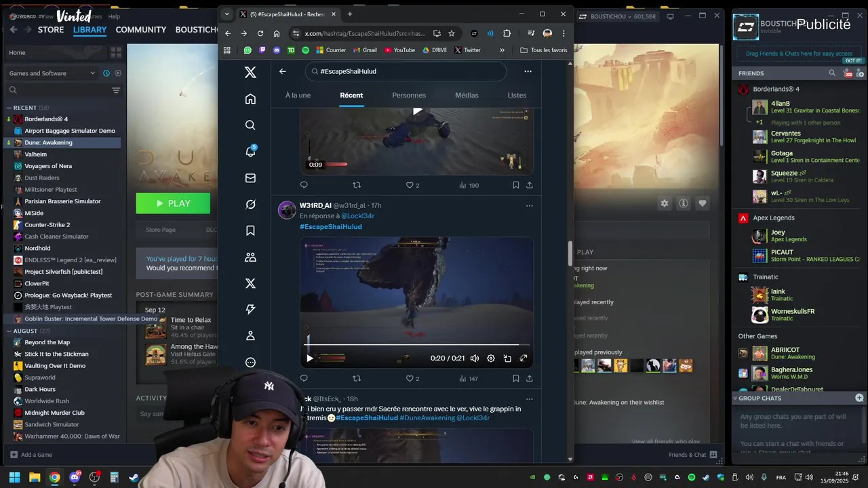
Task: Switch to 'Personnes' tab
Action: click(409, 95)
